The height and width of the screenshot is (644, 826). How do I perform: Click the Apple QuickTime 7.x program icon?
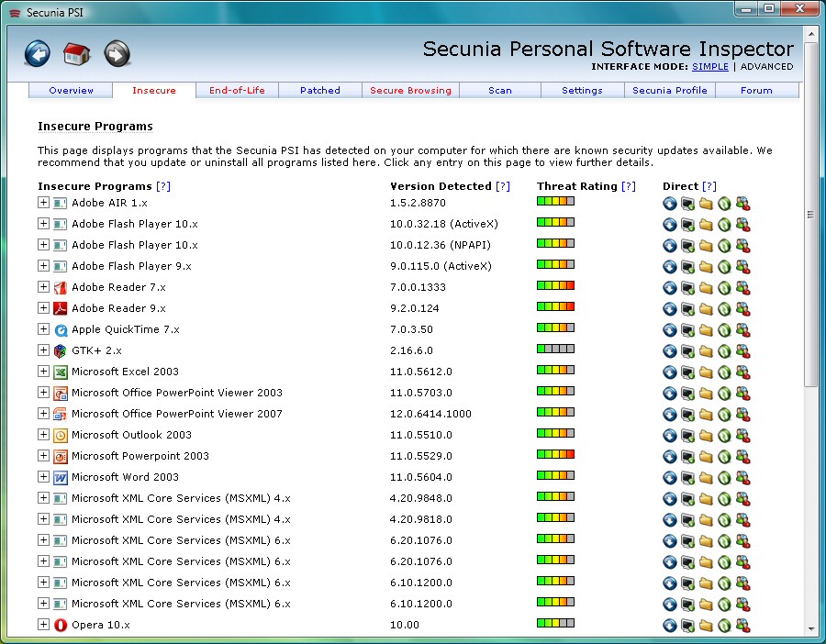[61, 329]
